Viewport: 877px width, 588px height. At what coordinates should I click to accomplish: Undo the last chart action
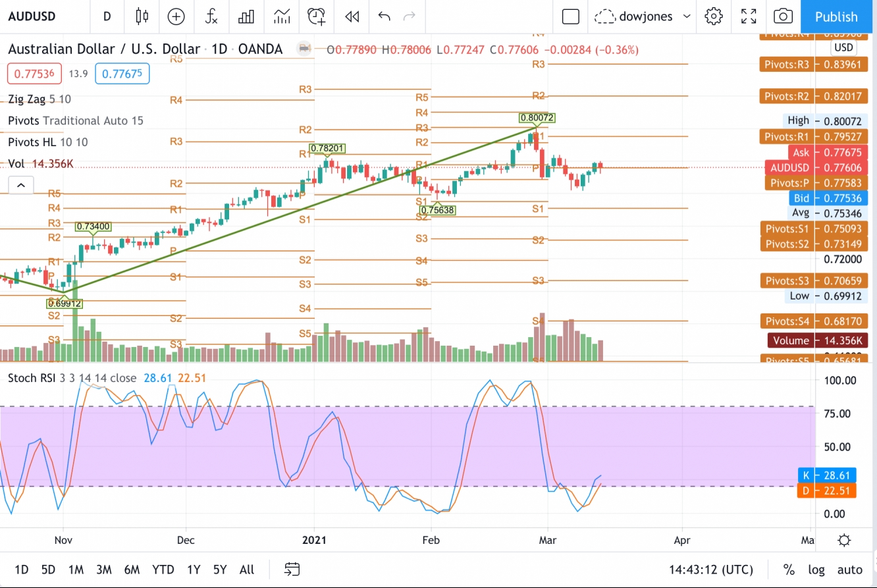[385, 16]
